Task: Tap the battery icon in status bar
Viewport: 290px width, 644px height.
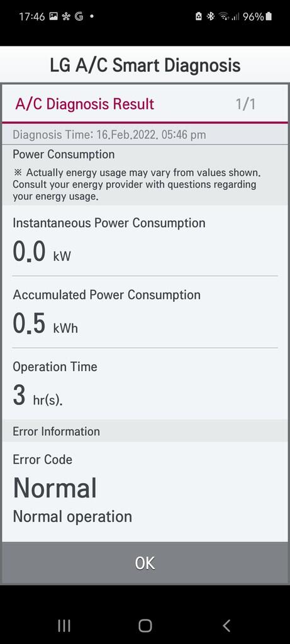Action: tap(269, 16)
